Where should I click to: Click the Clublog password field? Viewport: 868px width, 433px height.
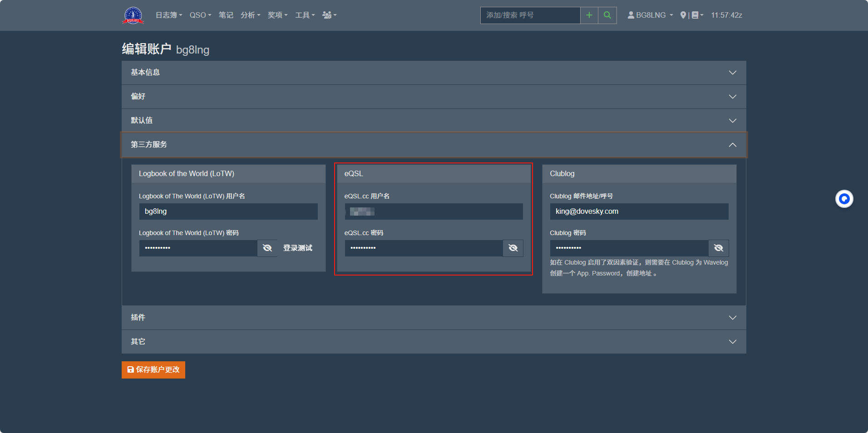tap(629, 248)
